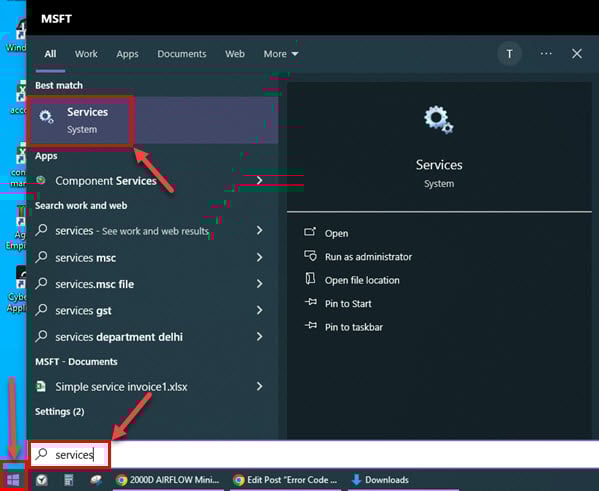The height and width of the screenshot is (491, 599).
Task: Expand 'services - See work and web results' chevron
Action: [260, 230]
